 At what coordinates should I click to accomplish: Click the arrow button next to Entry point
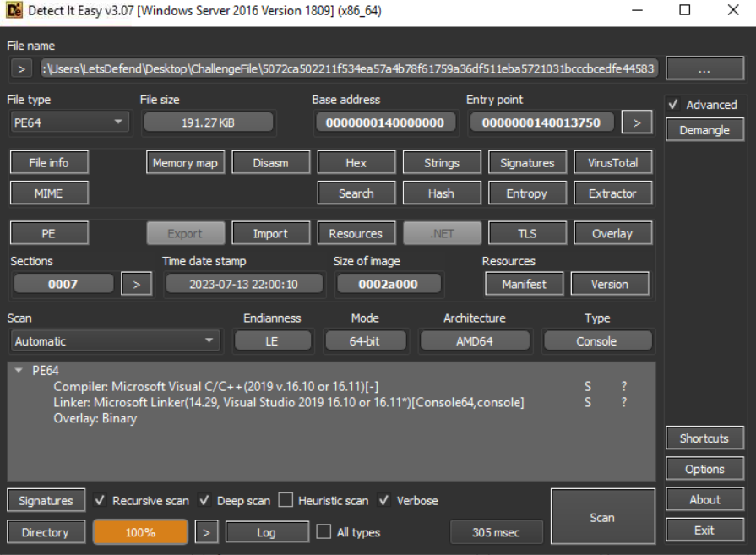[x=636, y=122]
